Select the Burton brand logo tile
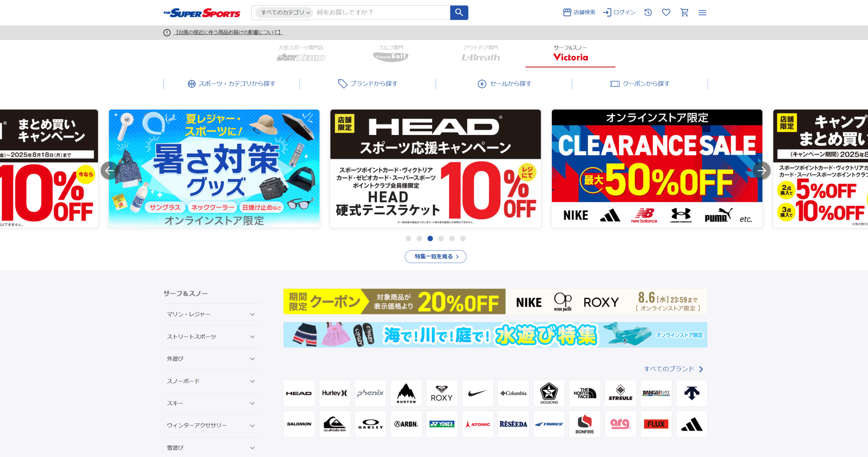 click(x=406, y=393)
